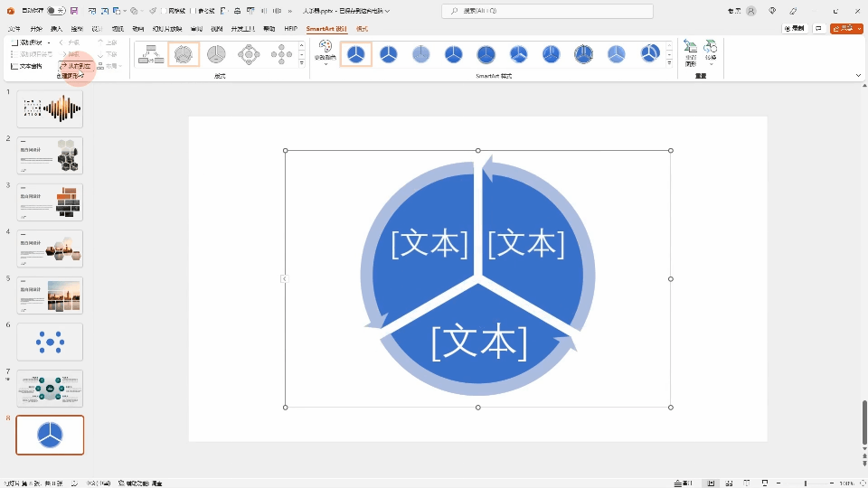Click the diamond premium icon
The image size is (868, 488).
(x=772, y=11)
